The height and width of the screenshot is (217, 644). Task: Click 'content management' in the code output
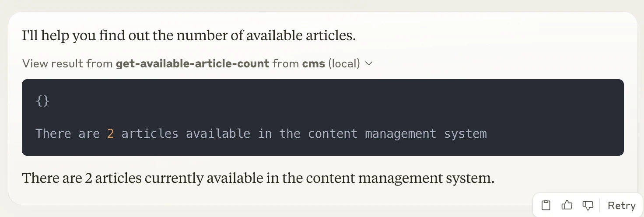(372, 133)
